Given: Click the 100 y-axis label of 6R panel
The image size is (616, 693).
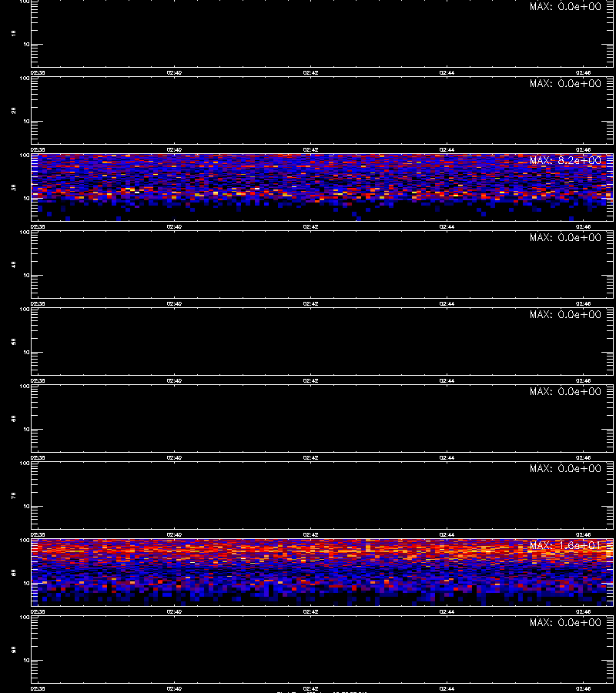Looking at the screenshot, I should [x=25, y=387].
